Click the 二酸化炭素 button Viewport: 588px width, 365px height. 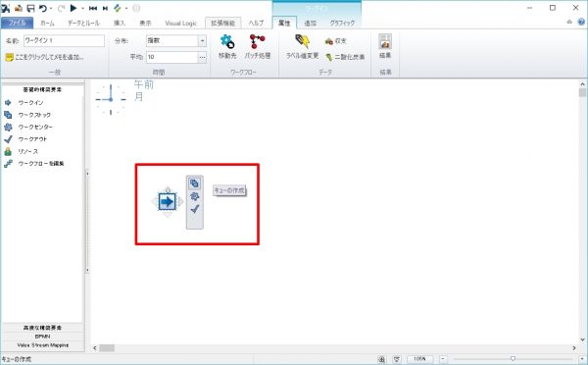pos(345,57)
